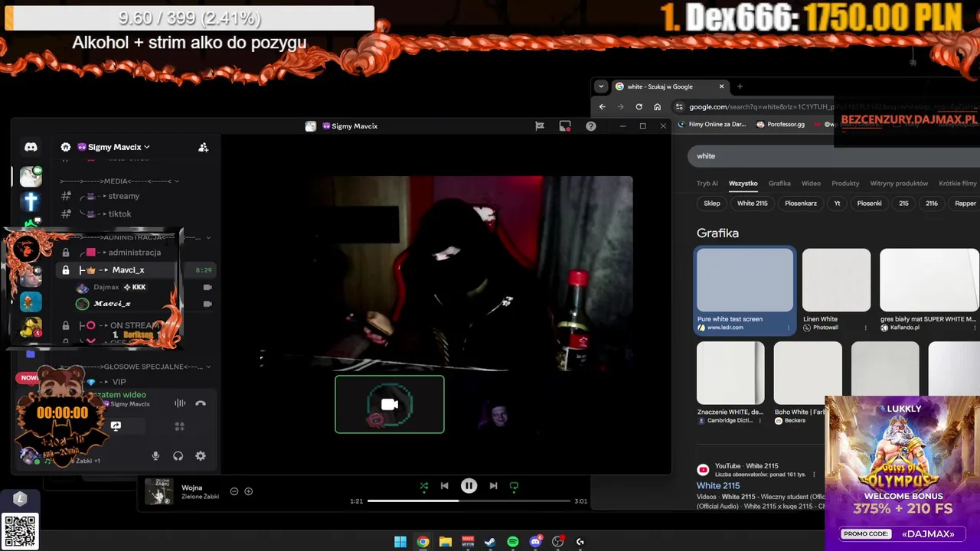Screen dimensions: 980x551
Task: Select the Sklep filter chip
Action: tap(712, 204)
